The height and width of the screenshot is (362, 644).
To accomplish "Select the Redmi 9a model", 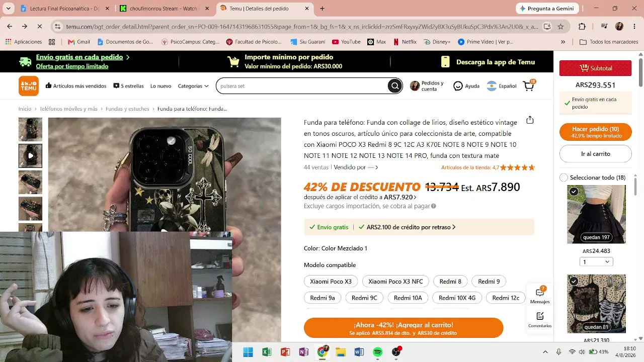I will click(323, 298).
